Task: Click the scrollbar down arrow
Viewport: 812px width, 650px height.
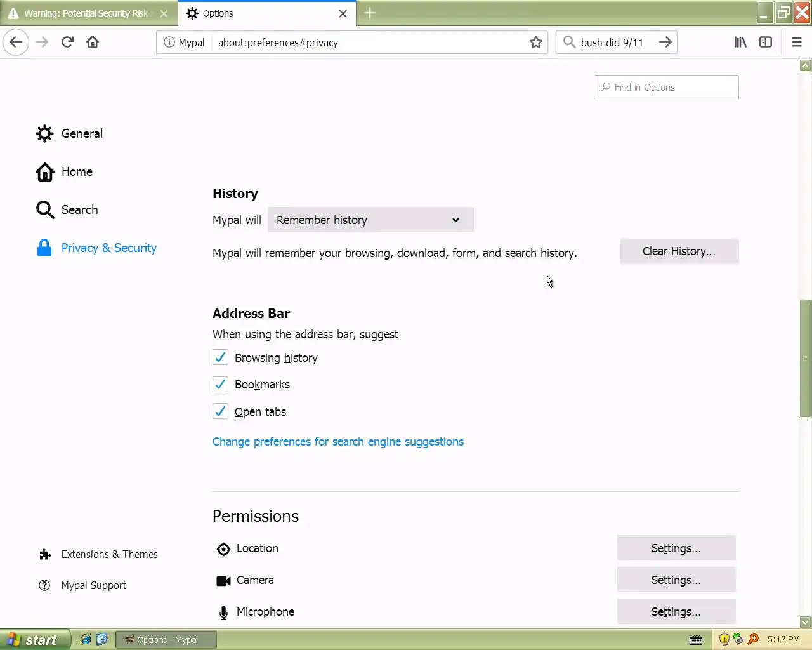Action: [x=806, y=623]
